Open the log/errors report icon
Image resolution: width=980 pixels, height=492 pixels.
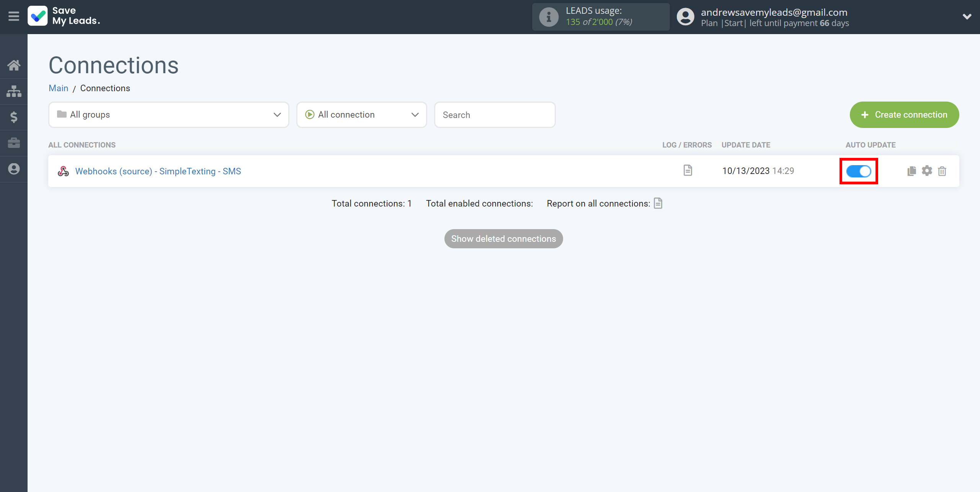click(x=688, y=171)
